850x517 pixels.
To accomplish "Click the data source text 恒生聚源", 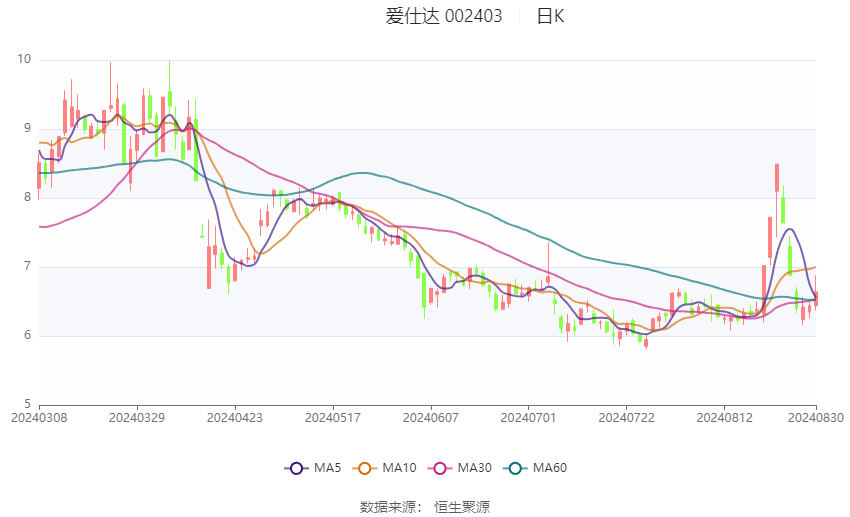I will 462,507.
